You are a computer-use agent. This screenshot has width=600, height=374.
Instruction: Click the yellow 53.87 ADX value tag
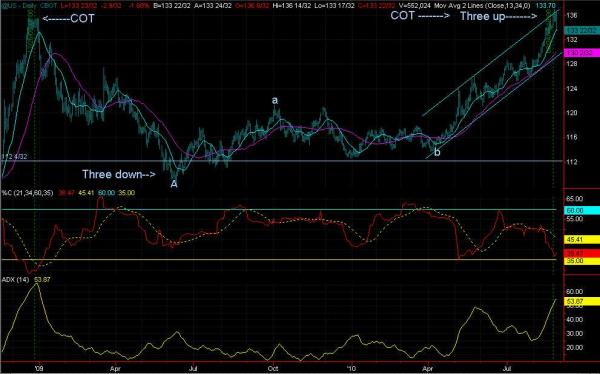(582, 302)
